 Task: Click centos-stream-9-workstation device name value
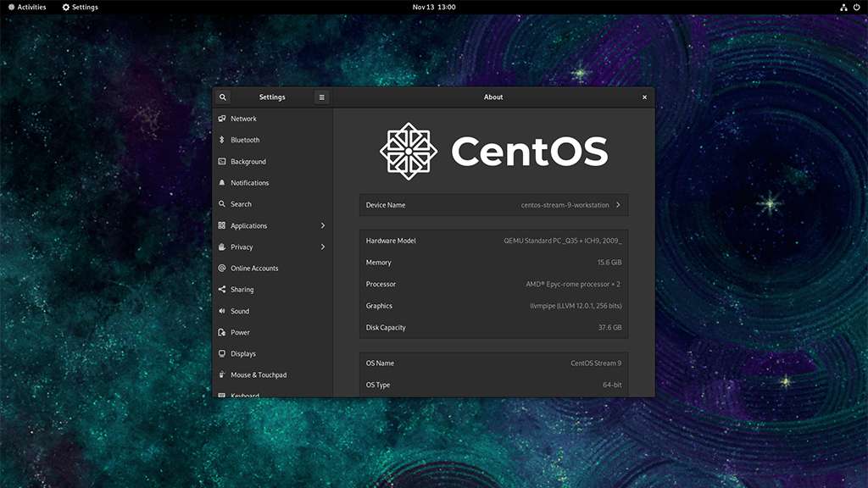[x=565, y=205]
